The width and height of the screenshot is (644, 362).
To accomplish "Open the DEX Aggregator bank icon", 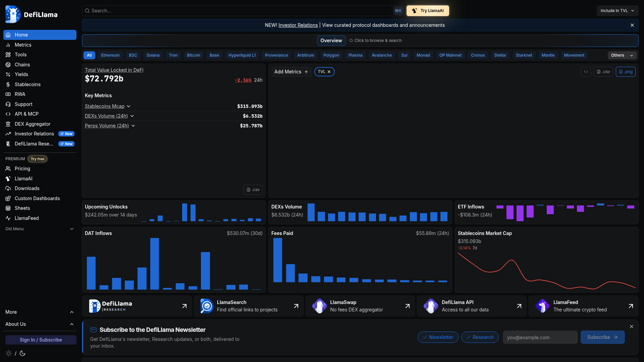I will 8,124.
